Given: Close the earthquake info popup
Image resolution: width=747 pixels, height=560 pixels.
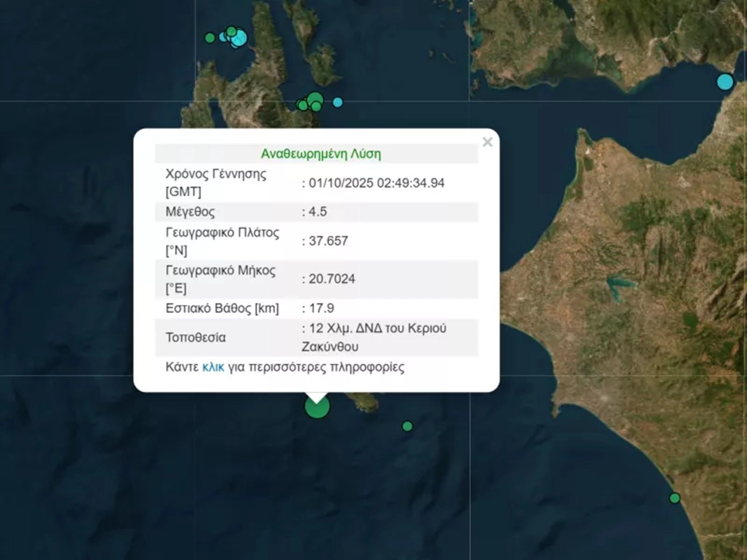Looking at the screenshot, I should 487,142.
